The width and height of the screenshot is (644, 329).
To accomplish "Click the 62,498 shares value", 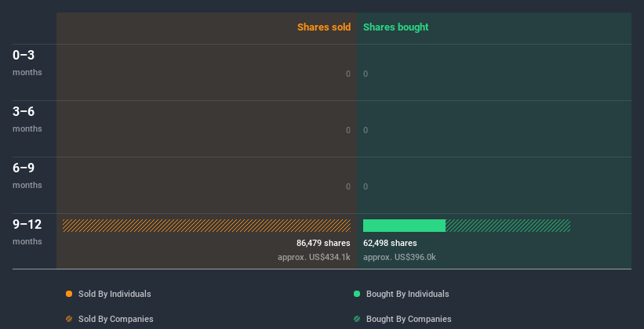I will click(390, 244).
